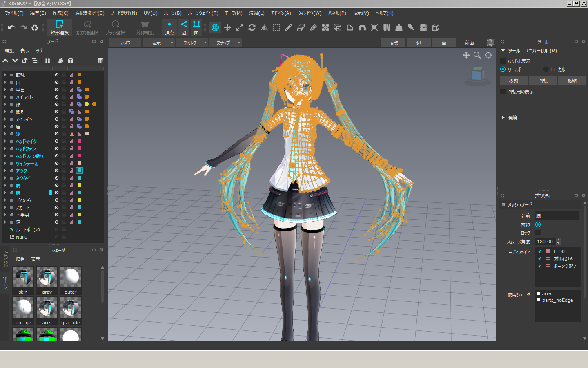
Task: Toggle the ロック checkbox in properties
Action: click(538, 232)
